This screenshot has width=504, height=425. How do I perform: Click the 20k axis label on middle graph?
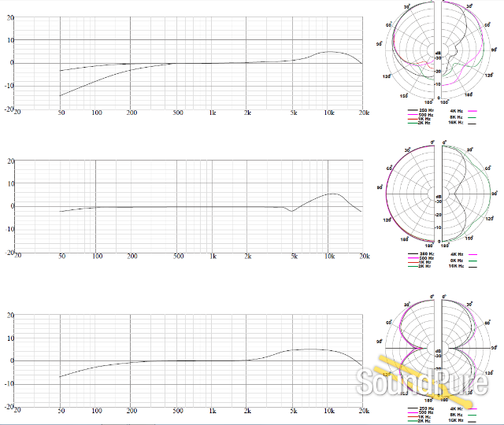click(x=364, y=257)
